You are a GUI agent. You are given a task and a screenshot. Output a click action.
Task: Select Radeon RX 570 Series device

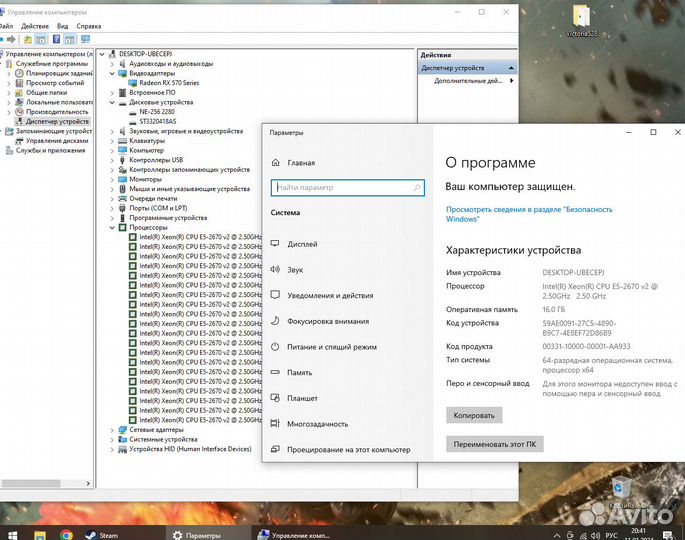[169, 83]
